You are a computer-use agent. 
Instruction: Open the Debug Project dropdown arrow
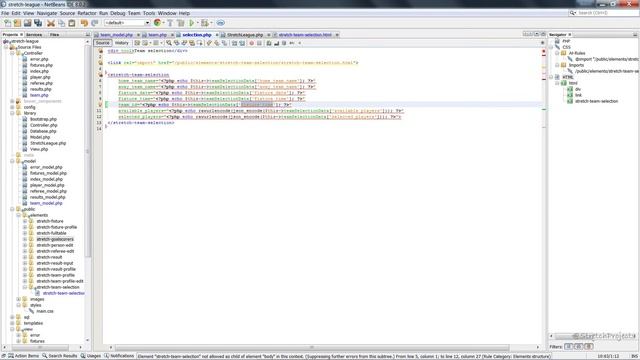point(211,23)
